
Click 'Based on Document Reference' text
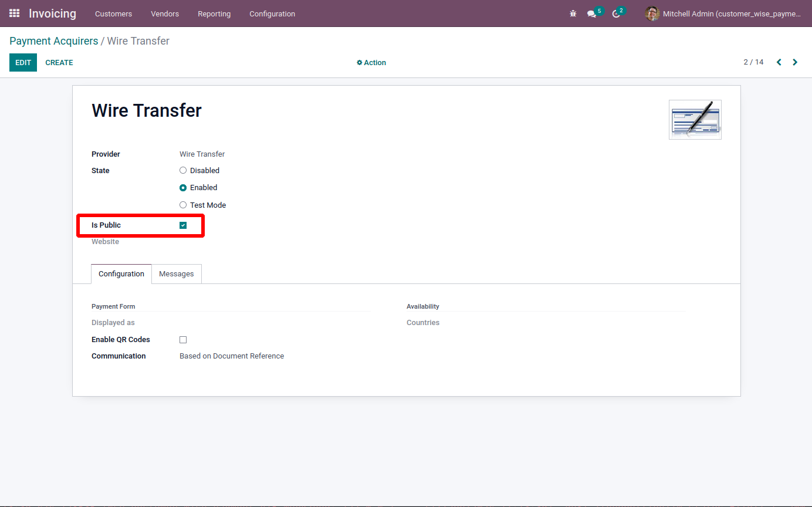pos(232,356)
